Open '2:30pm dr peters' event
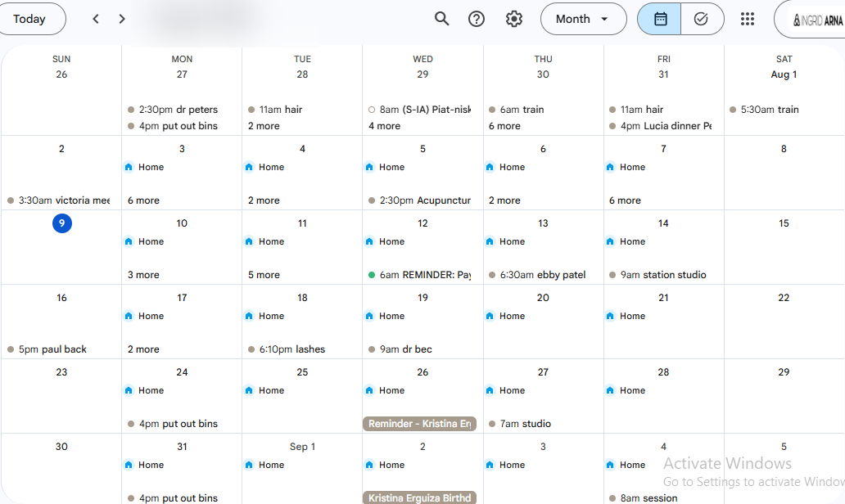 coord(173,110)
